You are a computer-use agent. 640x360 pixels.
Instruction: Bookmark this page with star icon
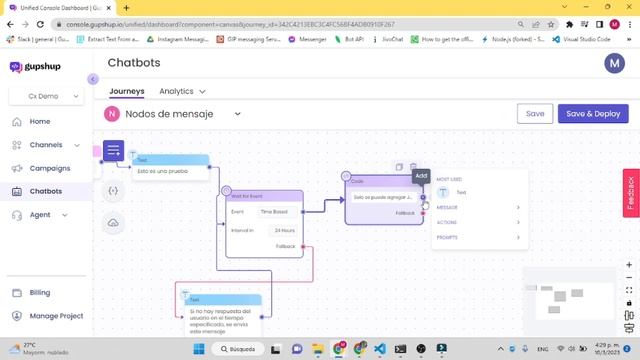pos(551,24)
